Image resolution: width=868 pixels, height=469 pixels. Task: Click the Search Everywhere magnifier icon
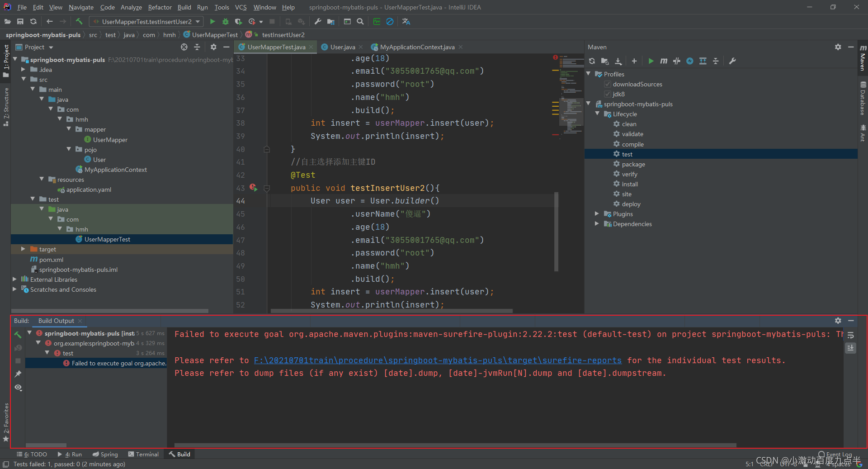click(360, 21)
